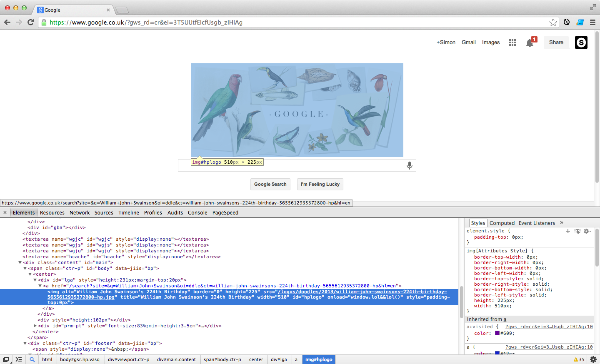Click the new tab button
This screenshot has height=364, width=600.
pos(122,10)
